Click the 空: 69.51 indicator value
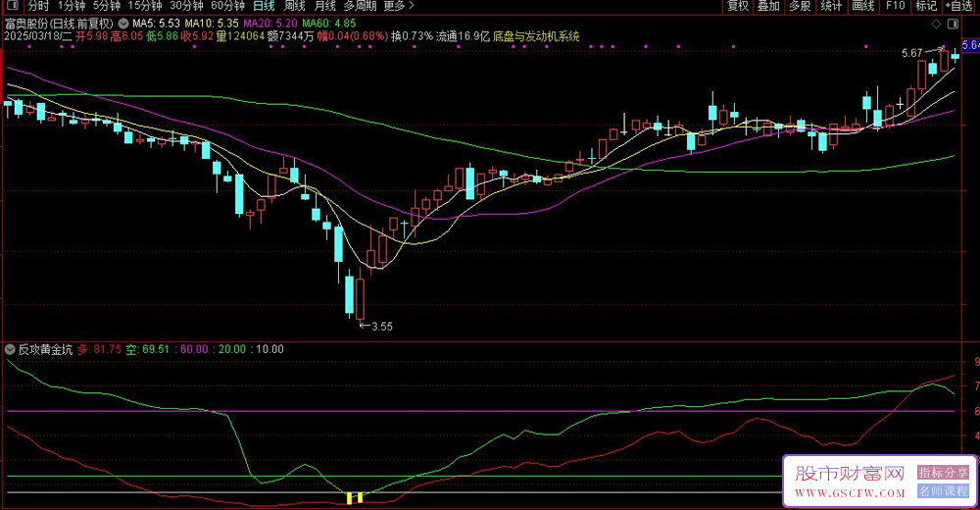This screenshot has width=980, height=510. coord(148,349)
